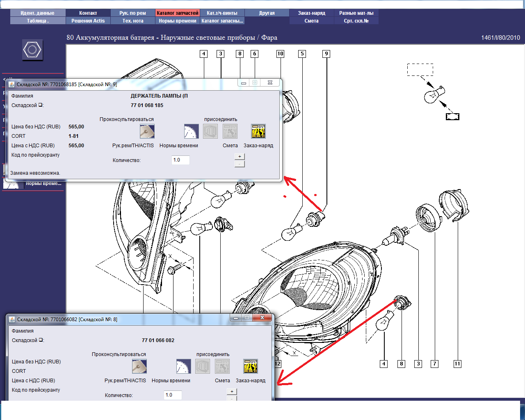Viewport: 525px width, 420px height.
Task: Click the Нормы време... sidebar entry
Action: (x=43, y=184)
